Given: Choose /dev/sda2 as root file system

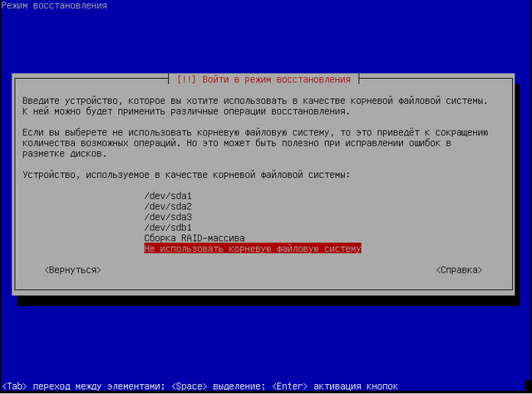Looking at the screenshot, I should [168, 206].
